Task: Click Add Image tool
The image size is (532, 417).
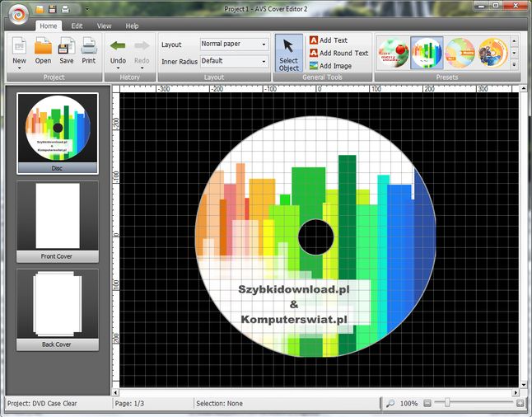Action: 330,66
